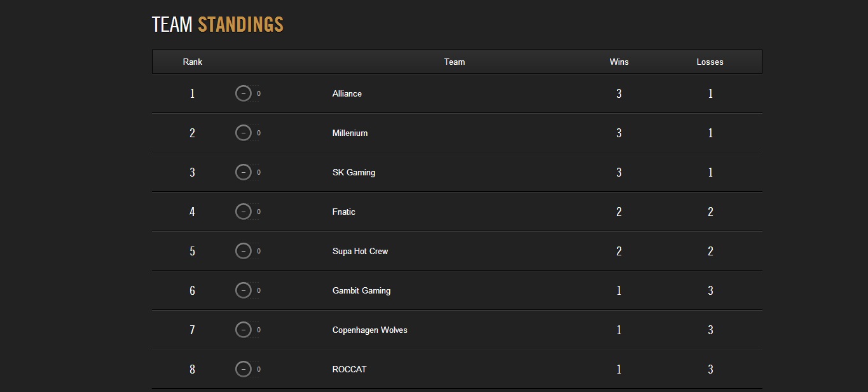Click rank change icon for Gambit Gaming
Image resolution: width=868 pixels, height=392 pixels.
(x=244, y=290)
